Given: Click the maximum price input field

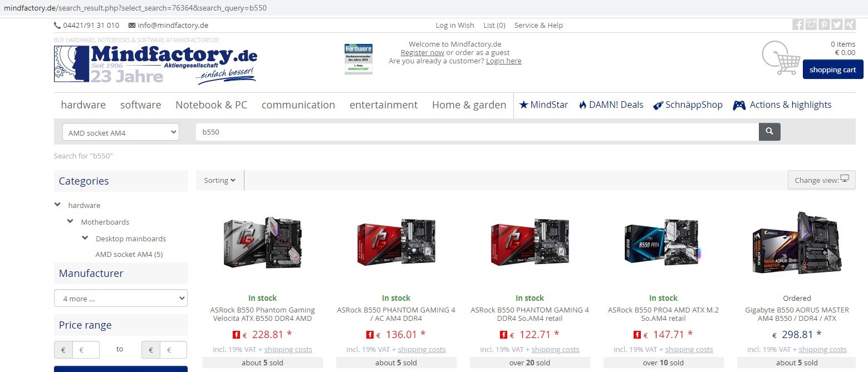Looking at the screenshot, I should pos(173,350).
